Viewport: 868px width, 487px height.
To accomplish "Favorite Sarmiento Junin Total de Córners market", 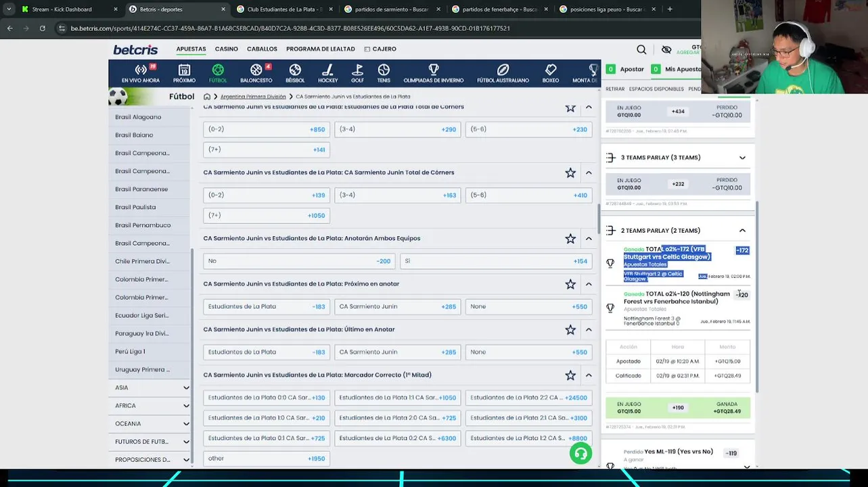I will 570,172.
